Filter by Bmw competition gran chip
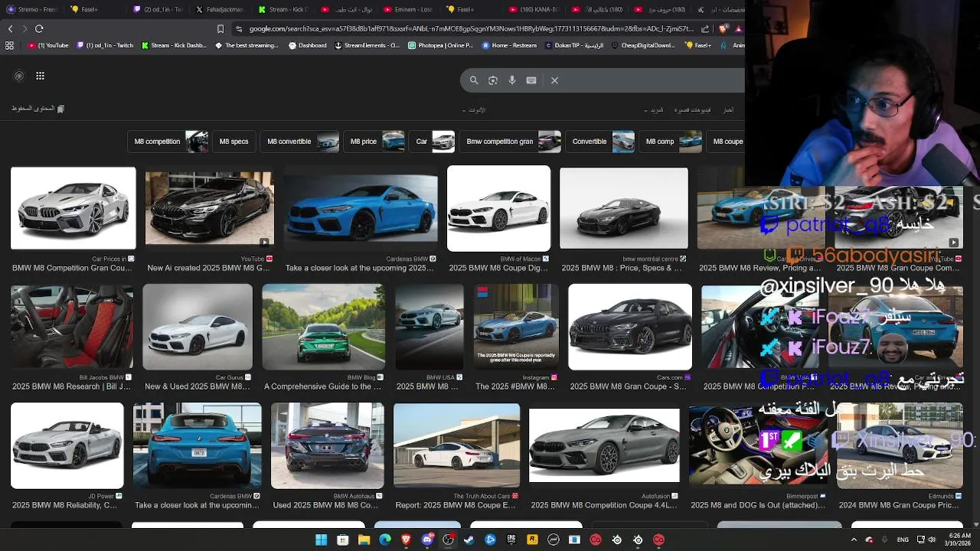Viewport: 980px width, 551px height. tap(511, 142)
